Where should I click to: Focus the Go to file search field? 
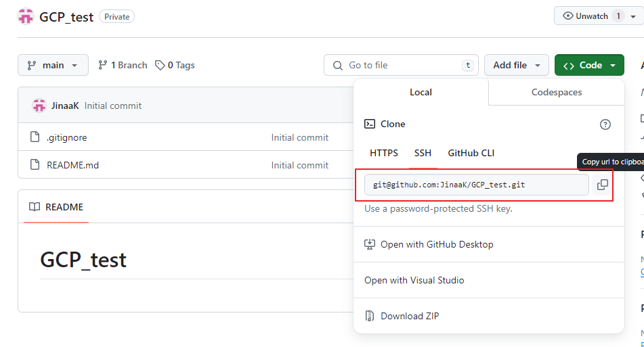click(x=401, y=65)
